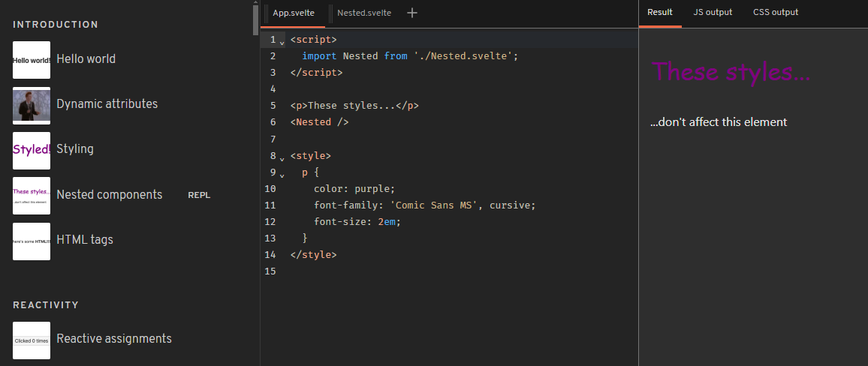
Task: Switch to the App.svelte tab
Action: click(x=294, y=13)
